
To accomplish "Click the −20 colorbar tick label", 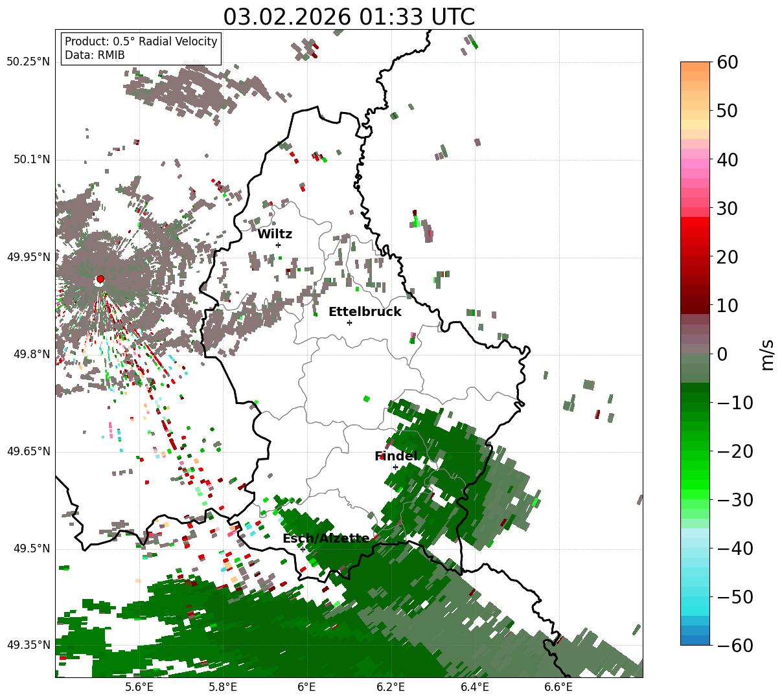I will point(735,451).
